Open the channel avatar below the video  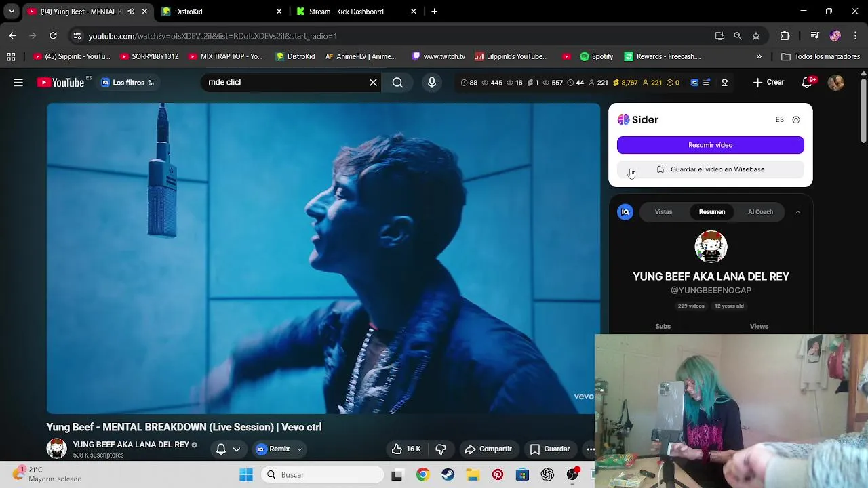click(x=56, y=449)
